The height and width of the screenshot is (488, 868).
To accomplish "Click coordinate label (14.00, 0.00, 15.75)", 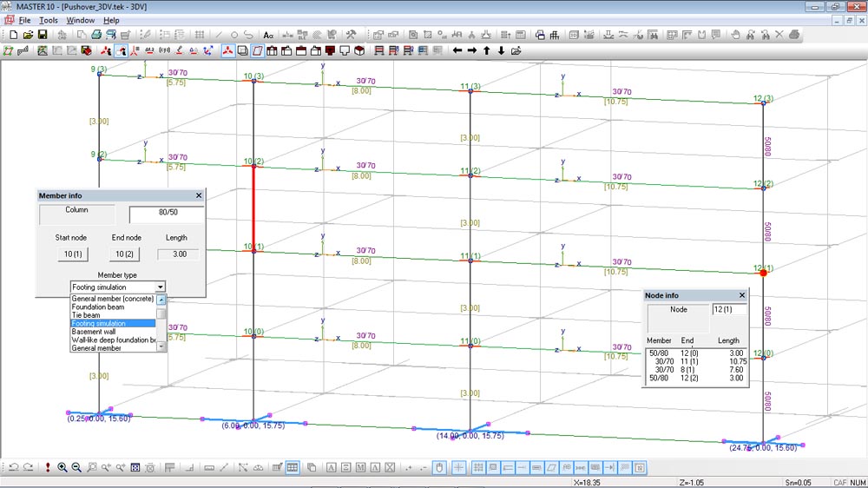I will click(470, 436).
